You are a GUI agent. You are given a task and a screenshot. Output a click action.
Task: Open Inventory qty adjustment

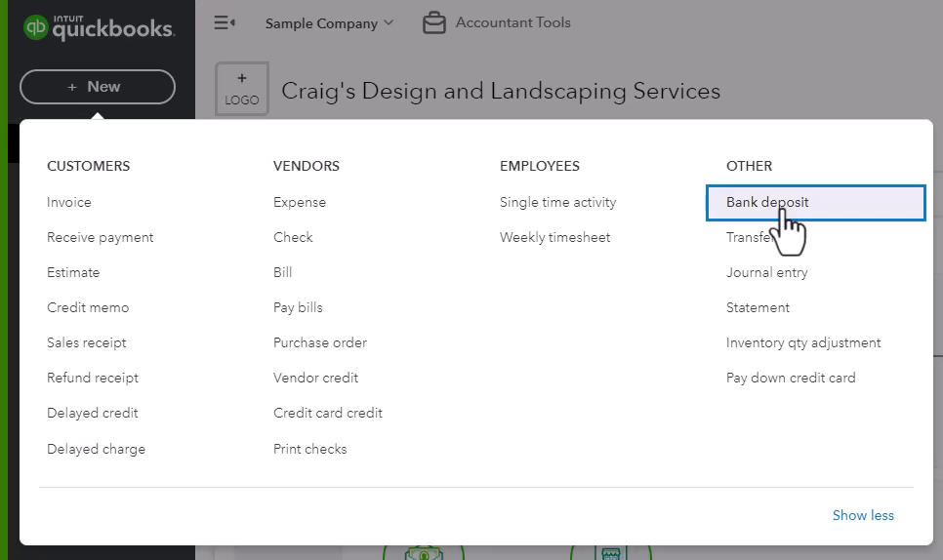pos(802,342)
